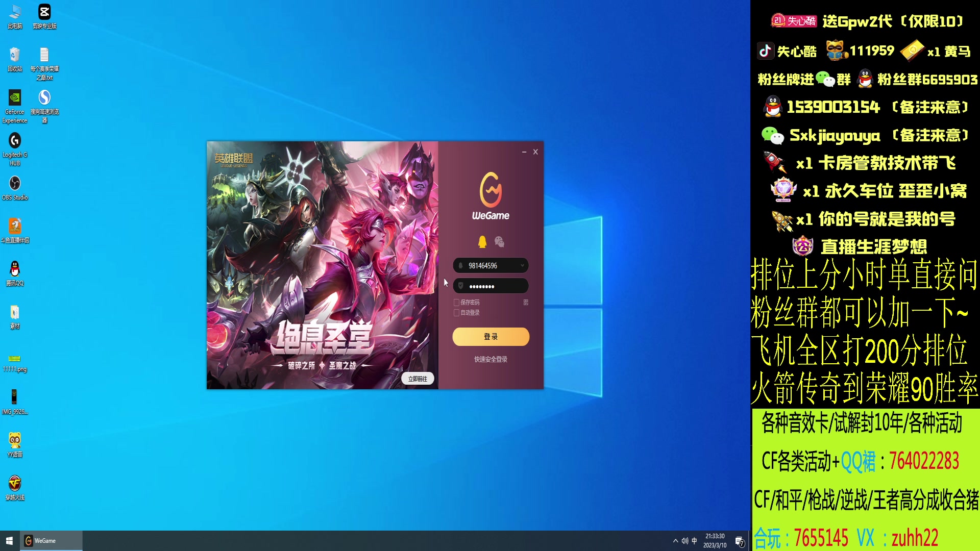The height and width of the screenshot is (551, 980).
Task: Select the txt file desktop icon
Action: pyautogui.click(x=44, y=64)
